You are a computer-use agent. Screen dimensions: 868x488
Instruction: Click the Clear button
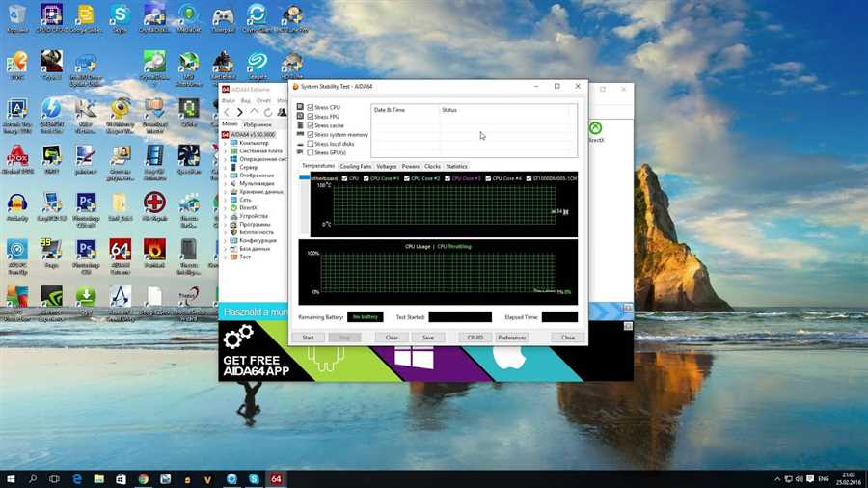(x=392, y=337)
